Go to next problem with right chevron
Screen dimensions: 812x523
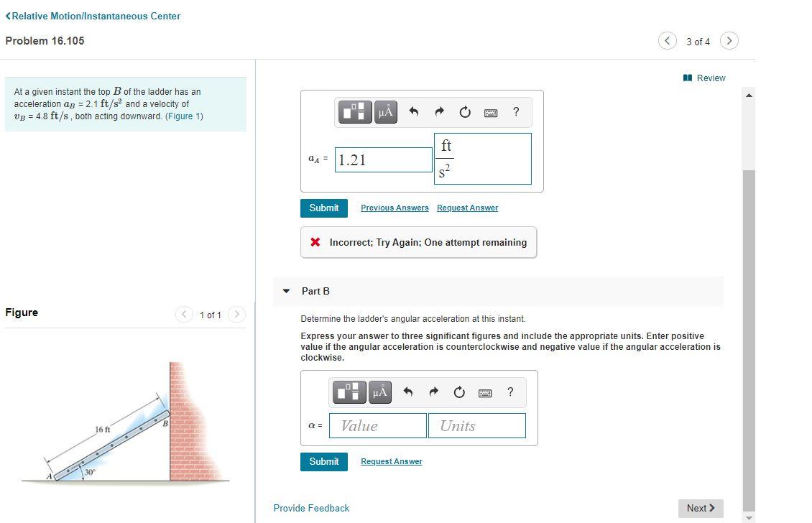click(x=729, y=41)
